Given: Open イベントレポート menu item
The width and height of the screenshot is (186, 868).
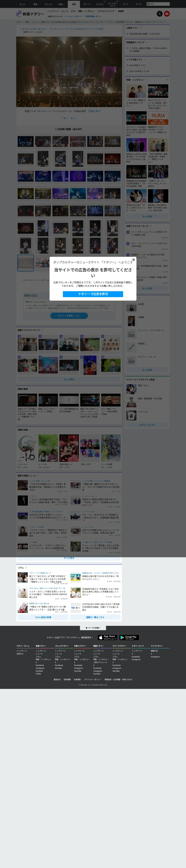Looking at the screenshot, I should coord(73,16).
